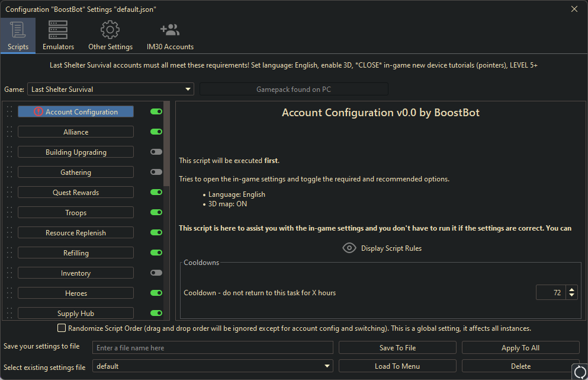Click the Emulators server stack icon
Viewport: 588px width, 380px height.
57,29
